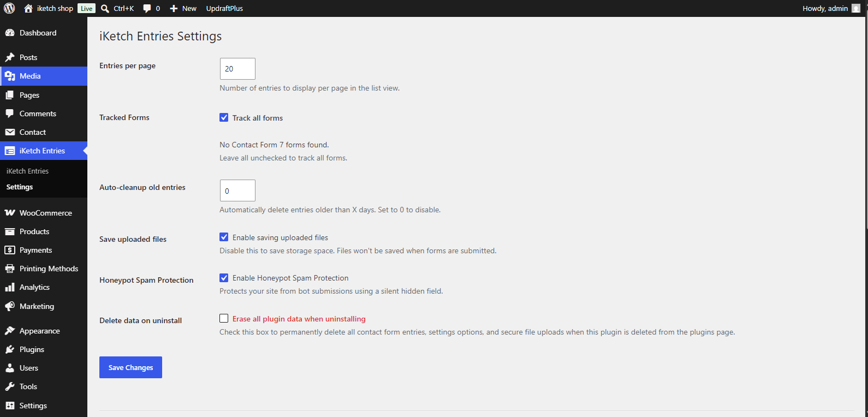The width and height of the screenshot is (868, 417).
Task: Click the Payments dollar icon
Action: 10,250
